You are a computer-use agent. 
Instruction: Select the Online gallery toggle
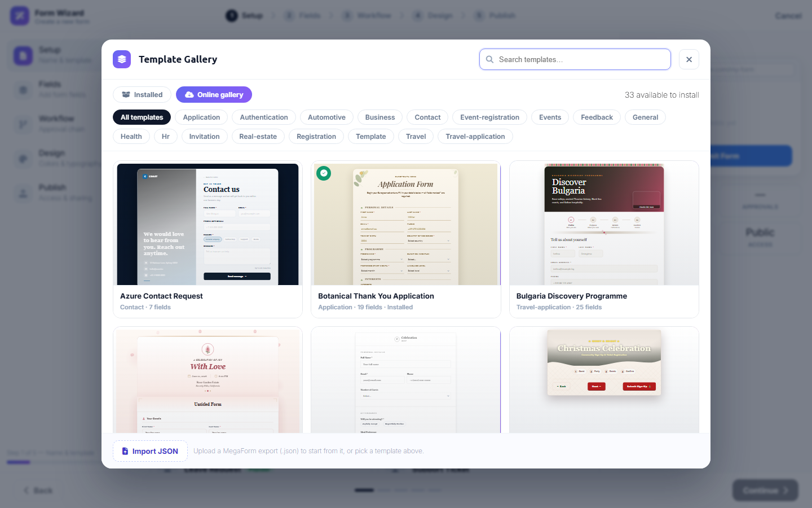click(214, 95)
